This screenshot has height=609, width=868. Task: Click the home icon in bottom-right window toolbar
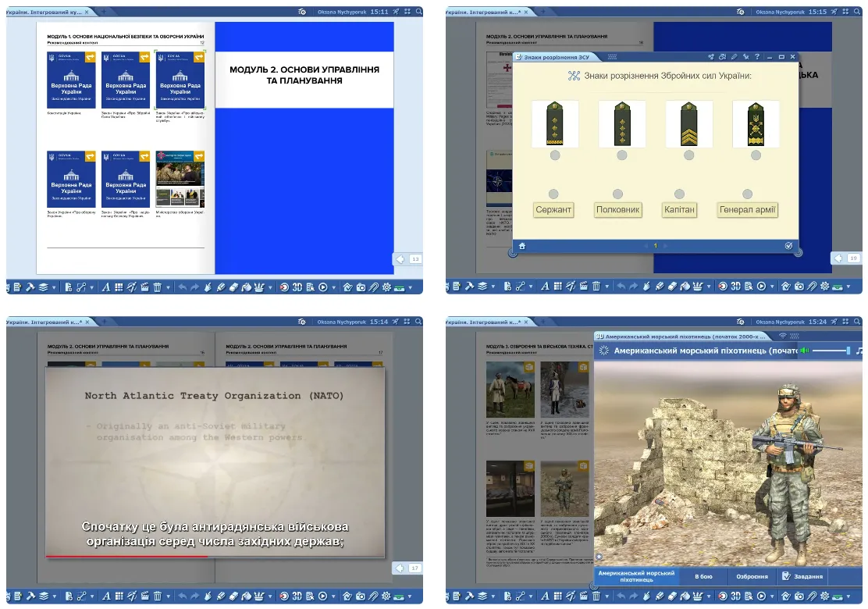point(786,597)
